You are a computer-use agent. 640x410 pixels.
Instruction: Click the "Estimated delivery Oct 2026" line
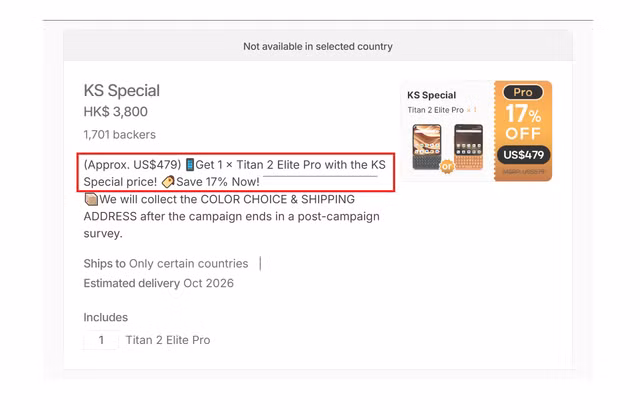click(158, 283)
